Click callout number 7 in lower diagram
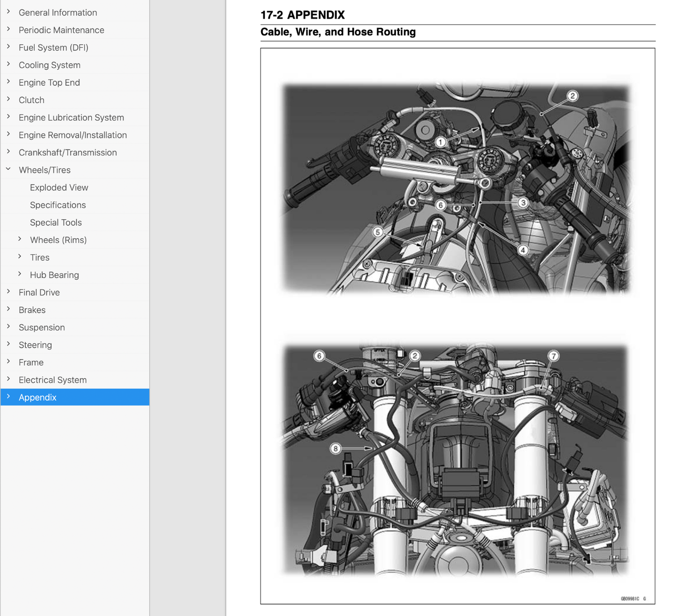Viewport: 676px width, 616px height. click(x=553, y=356)
